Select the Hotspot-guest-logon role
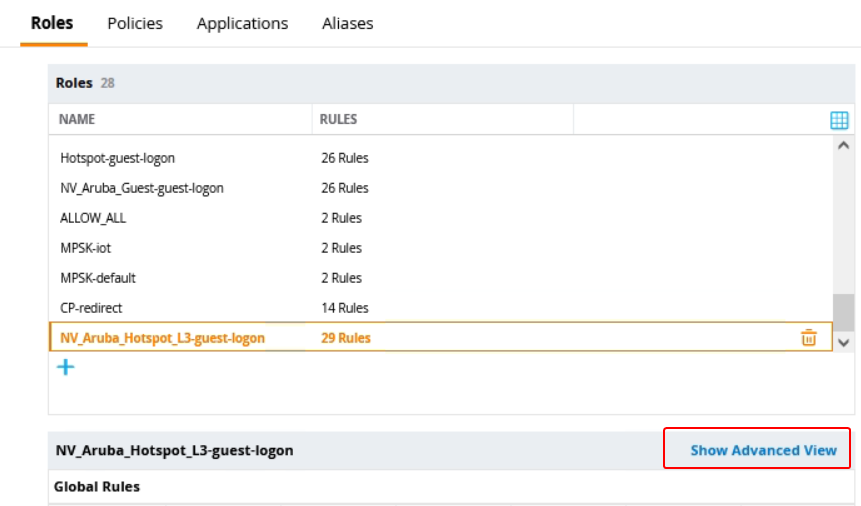Image resolution: width=861 pixels, height=506 pixels. (x=118, y=158)
